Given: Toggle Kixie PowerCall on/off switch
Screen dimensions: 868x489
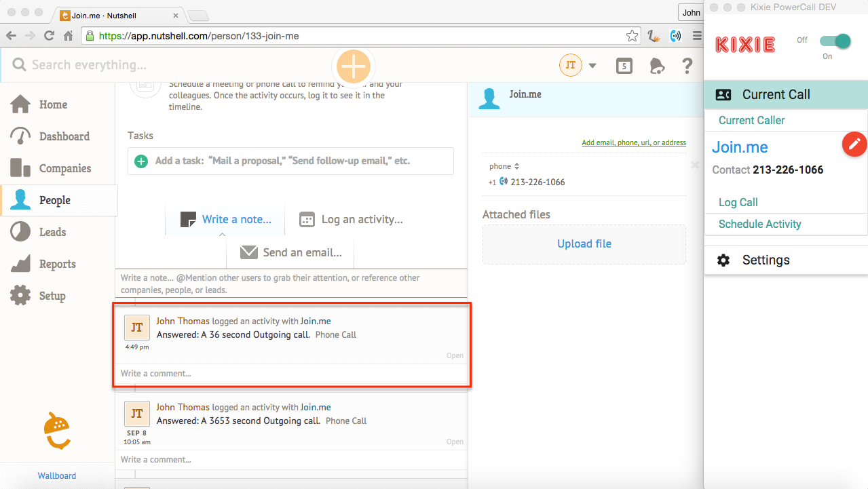Looking at the screenshot, I should [835, 41].
